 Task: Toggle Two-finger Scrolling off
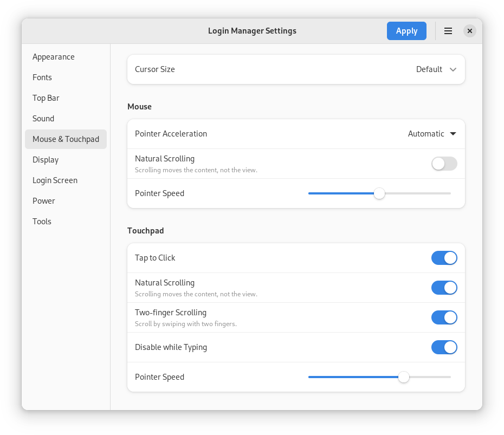pyautogui.click(x=444, y=317)
